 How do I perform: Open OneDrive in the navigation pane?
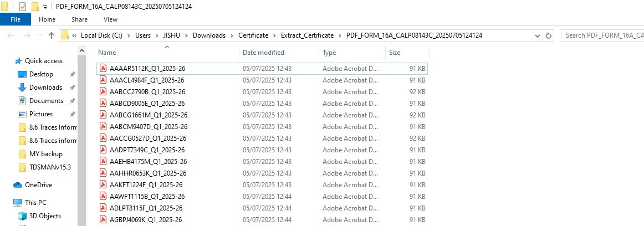pos(39,185)
